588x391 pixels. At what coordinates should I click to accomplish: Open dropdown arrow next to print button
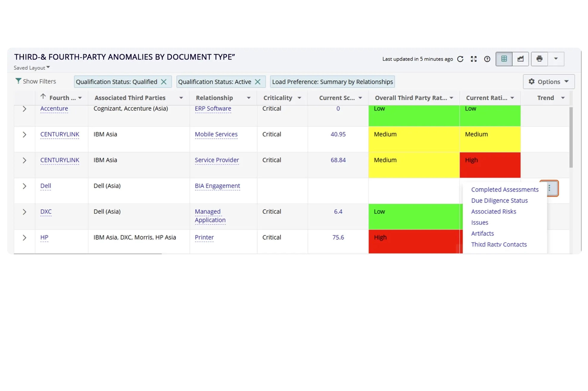click(x=556, y=59)
